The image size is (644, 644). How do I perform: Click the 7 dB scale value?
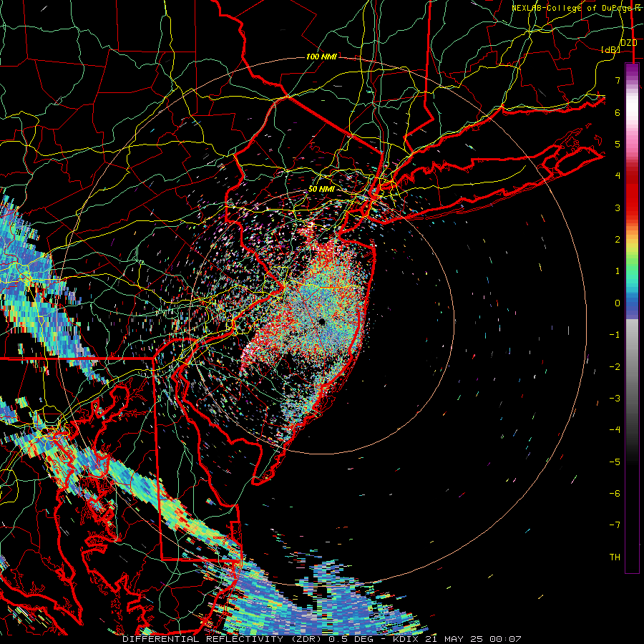[618, 80]
